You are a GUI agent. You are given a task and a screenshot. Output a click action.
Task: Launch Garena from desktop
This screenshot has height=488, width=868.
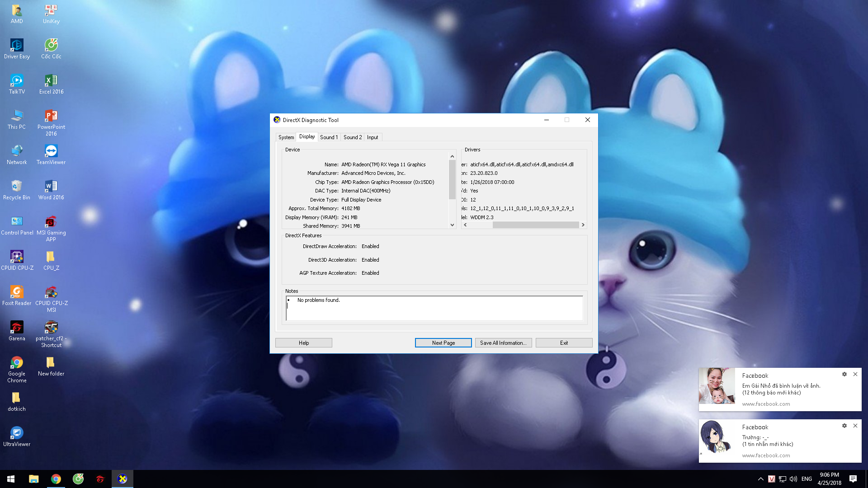17,331
